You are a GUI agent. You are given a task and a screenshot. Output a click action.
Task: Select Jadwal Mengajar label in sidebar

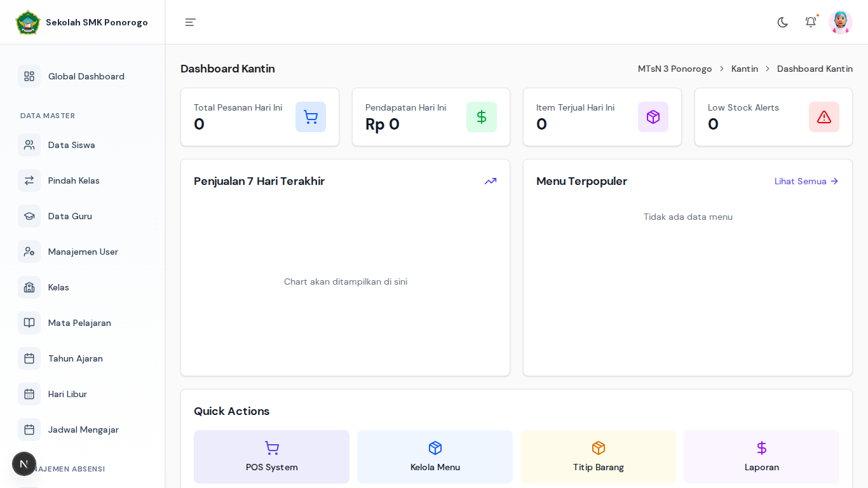click(x=83, y=430)
